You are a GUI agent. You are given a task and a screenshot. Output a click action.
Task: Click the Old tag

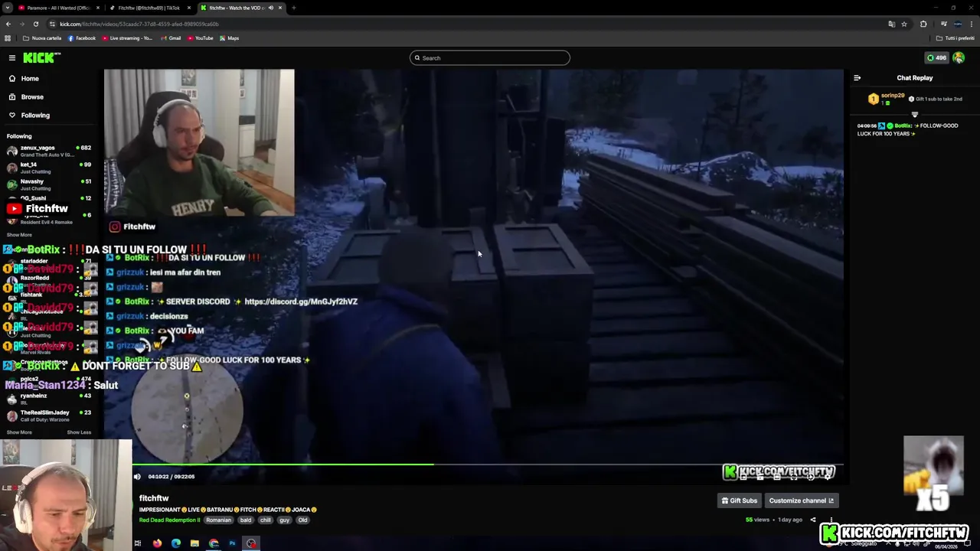pos(302,520)
